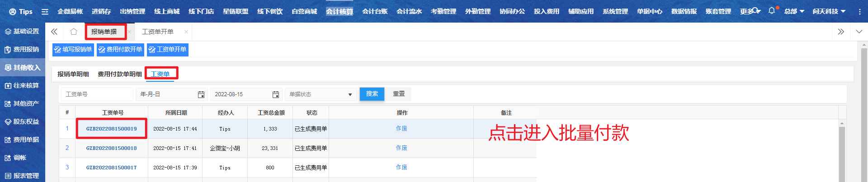Click the blue 搜索 button
This screenshot has width=868, height=182.
click(x=372, y=94)
